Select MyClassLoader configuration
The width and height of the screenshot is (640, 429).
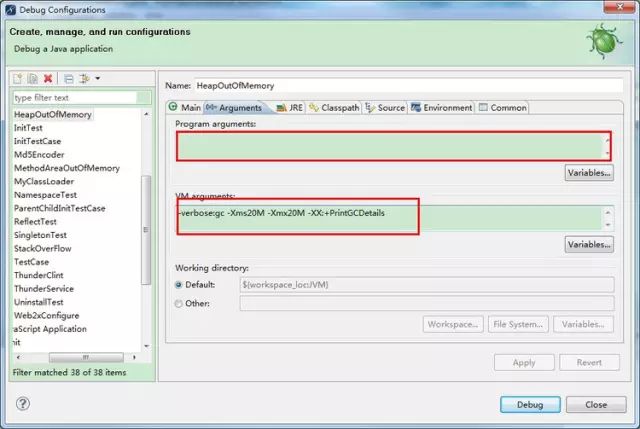[44, 182]
